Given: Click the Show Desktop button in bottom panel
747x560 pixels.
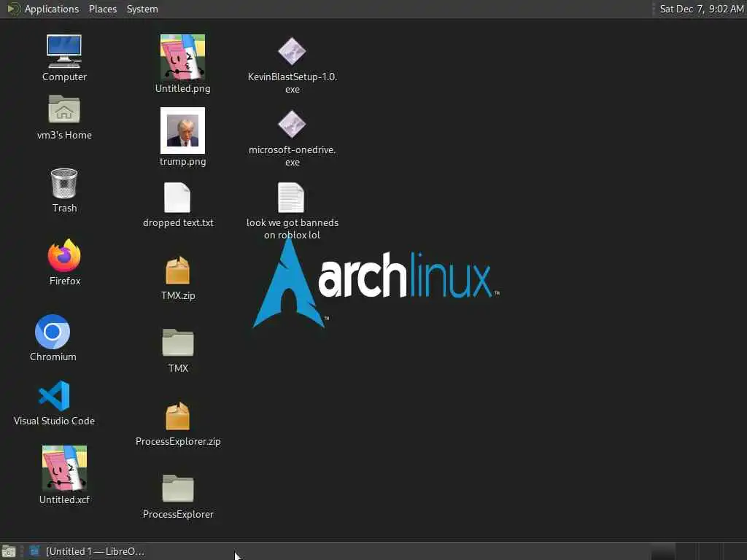Looking at the screenshot, I should point(9,551).
